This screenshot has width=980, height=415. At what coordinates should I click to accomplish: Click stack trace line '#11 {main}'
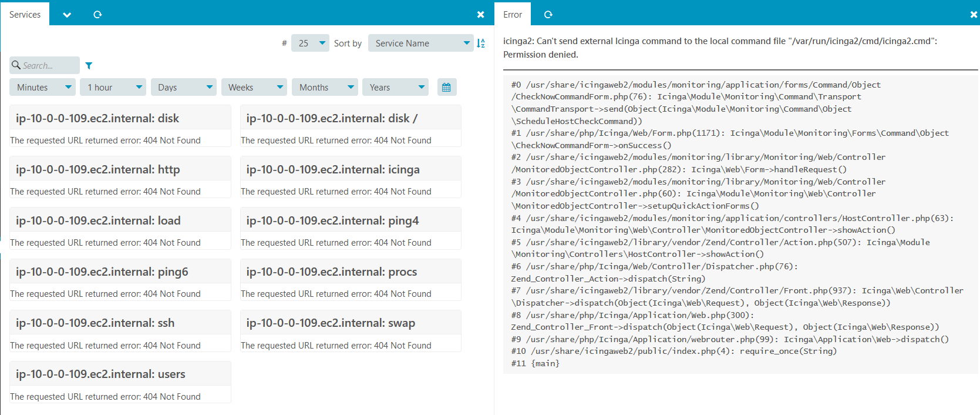coord(535,363)
